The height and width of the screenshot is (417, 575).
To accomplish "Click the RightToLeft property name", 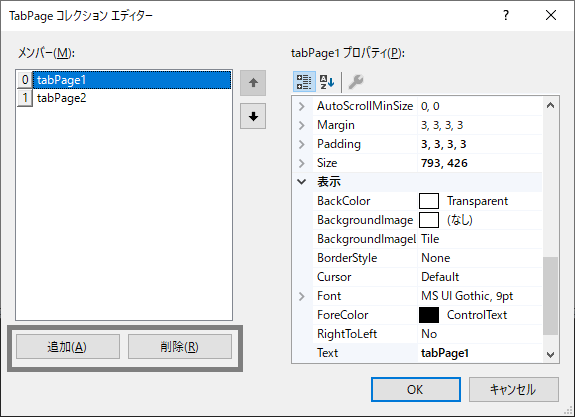I will tap(347, 334).
